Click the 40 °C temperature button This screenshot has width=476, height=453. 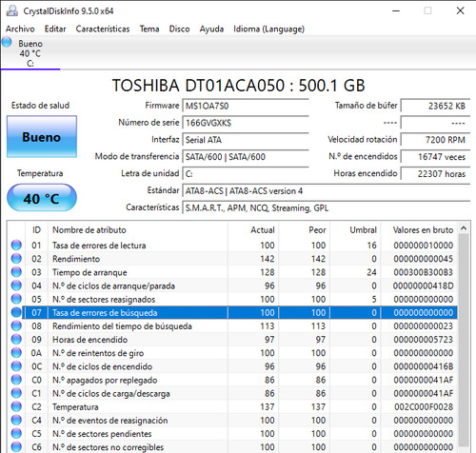tap(42, 198)
